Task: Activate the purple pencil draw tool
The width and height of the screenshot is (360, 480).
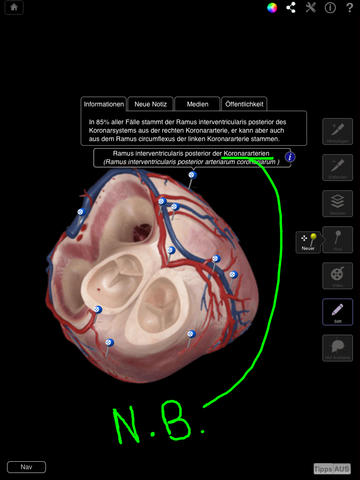Action: tap(337, 312)
